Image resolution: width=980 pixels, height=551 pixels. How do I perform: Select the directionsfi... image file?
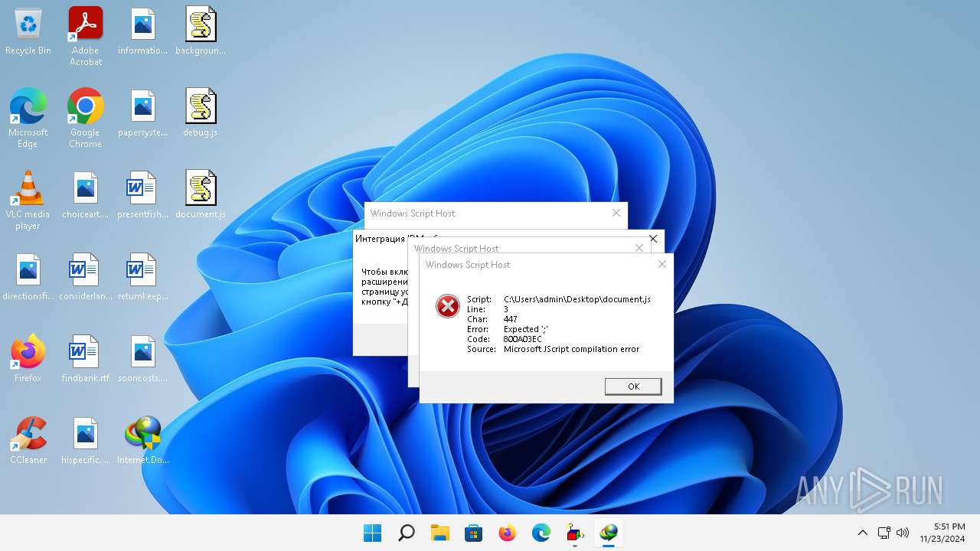pos(28,277)
